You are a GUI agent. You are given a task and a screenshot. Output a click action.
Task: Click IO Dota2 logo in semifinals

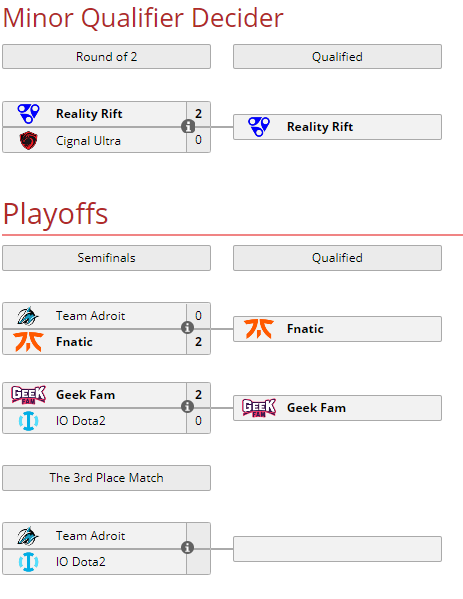pos(29,421)
